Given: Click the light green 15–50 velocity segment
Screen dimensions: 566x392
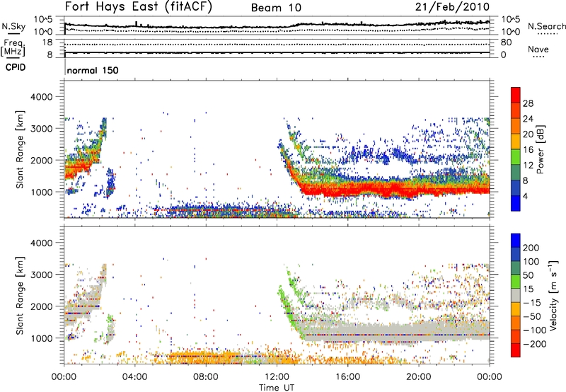Looking at the screenshot, I should point(516,282).
